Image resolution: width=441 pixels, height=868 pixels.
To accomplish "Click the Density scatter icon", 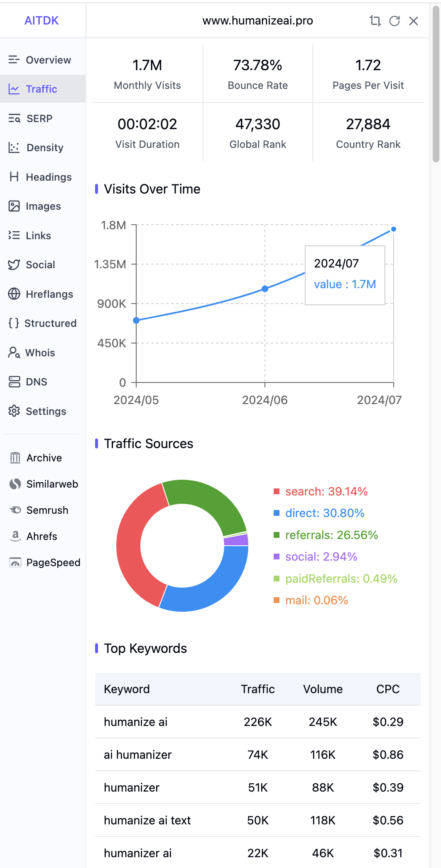I will coord(14,147).
